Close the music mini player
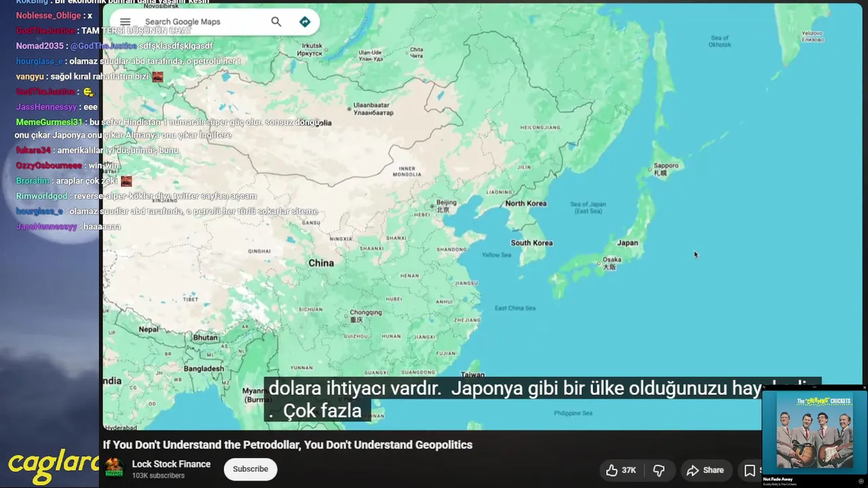Screen dimensions: 868x488 coord(864,388)
